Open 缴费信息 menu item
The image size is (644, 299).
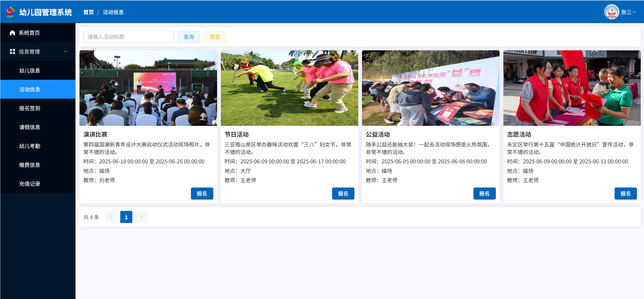tap(30, 165)
